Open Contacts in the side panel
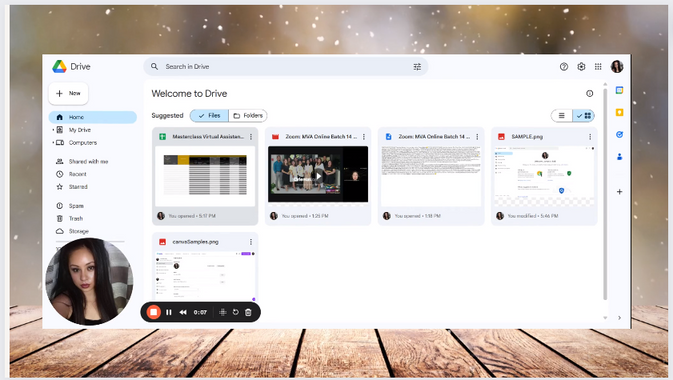 619,157
